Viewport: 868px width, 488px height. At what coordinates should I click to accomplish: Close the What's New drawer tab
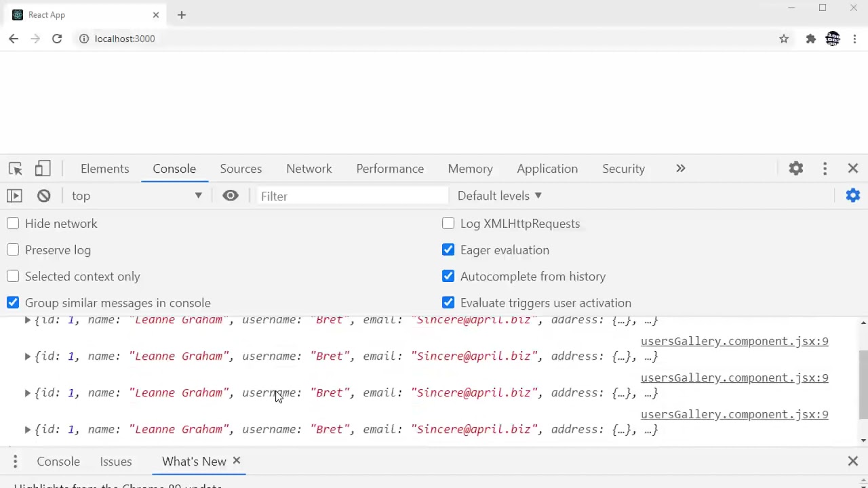(x=237, y=461)
